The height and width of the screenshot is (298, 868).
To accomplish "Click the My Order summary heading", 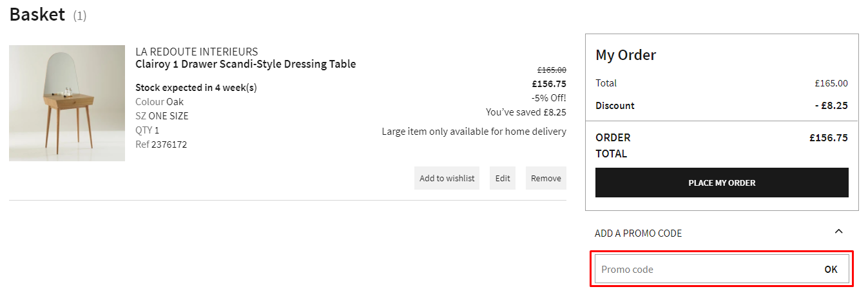I will click(626, 55).
